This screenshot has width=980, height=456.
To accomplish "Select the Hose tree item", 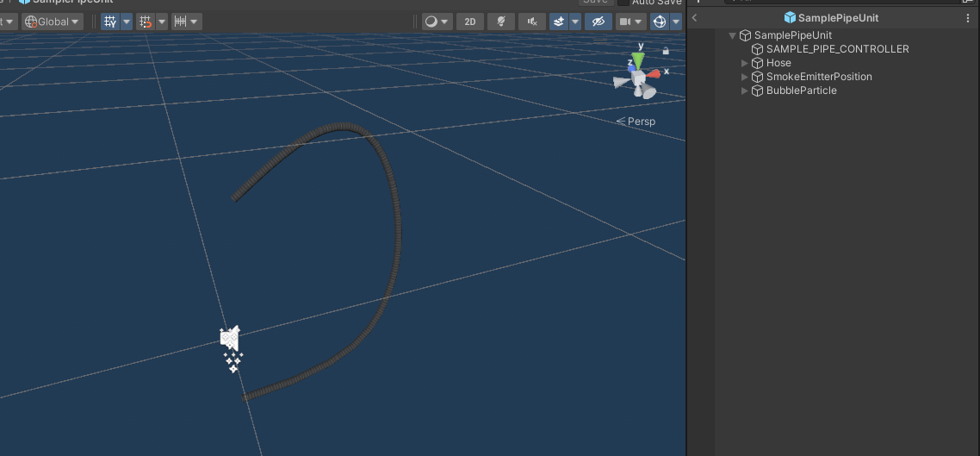I will point(778,63).
